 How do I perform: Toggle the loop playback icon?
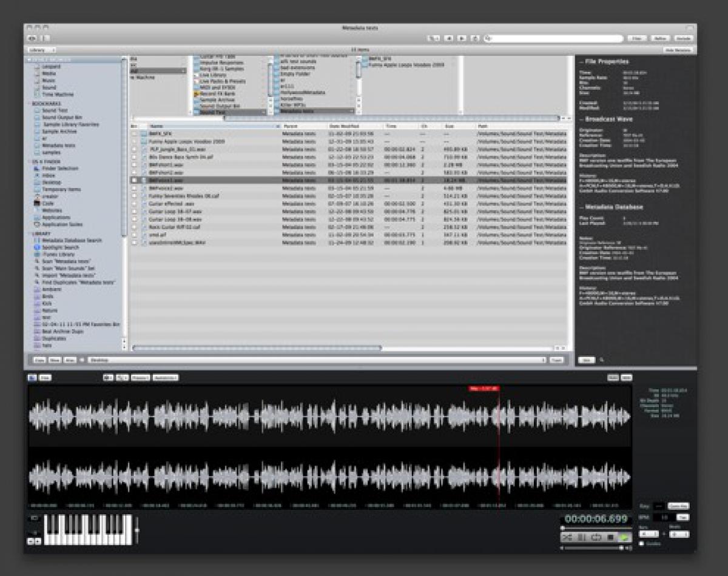(x=596, y=537)
